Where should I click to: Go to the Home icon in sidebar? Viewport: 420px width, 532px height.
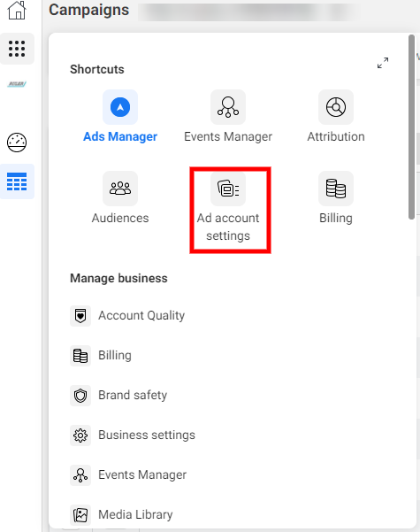pyautogui.click(x=17, y=10)
